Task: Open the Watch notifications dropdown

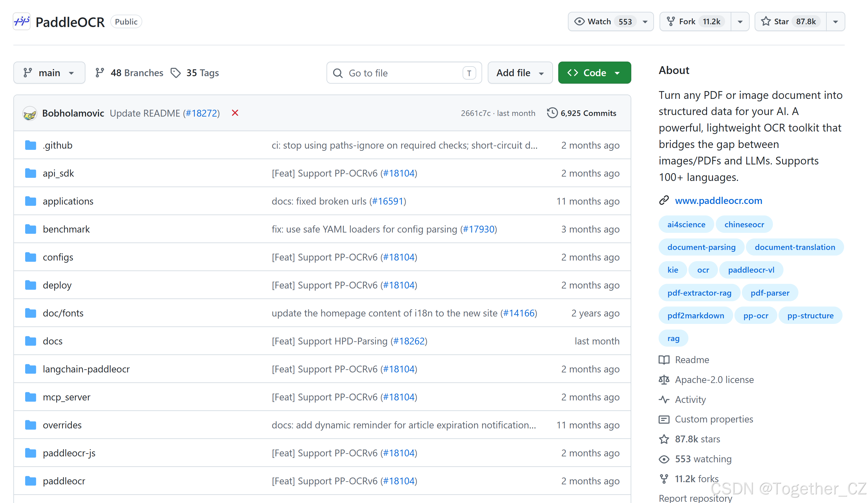Action: [610, 21]
